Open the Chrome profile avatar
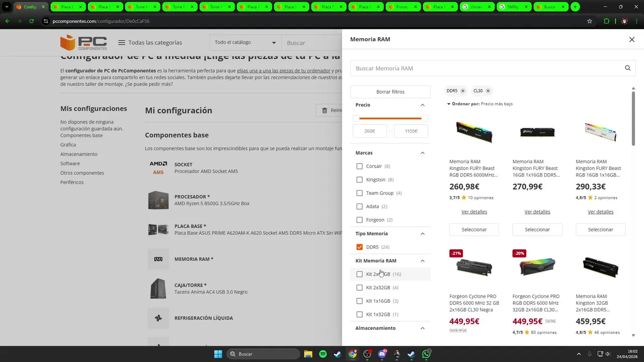This screenshot has width=644, height=362. tap(624, 21)
